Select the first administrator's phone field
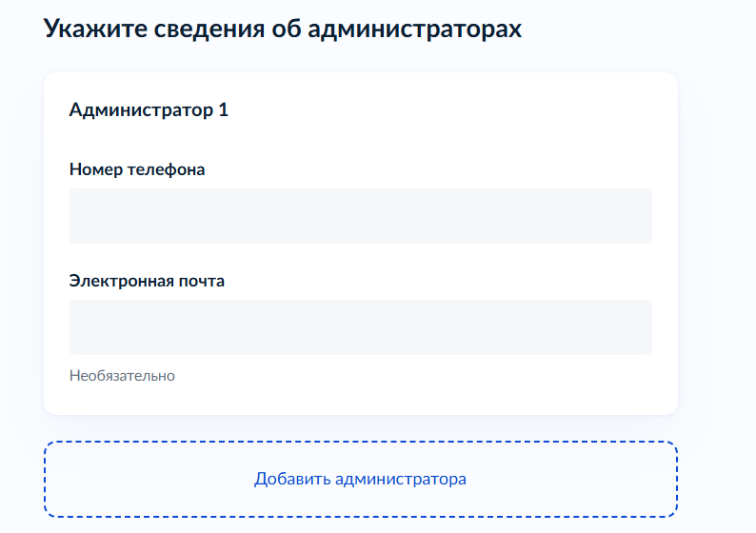756x533 pixels. [360, 216]
